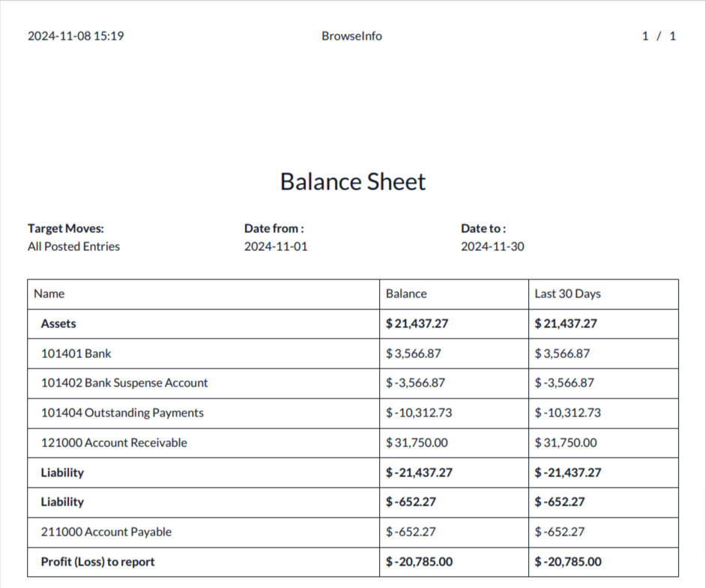This screenshot has width=705, height=588.
Task: Click the Profit (Loss) to report row
Action: click(x=97, y=562)
